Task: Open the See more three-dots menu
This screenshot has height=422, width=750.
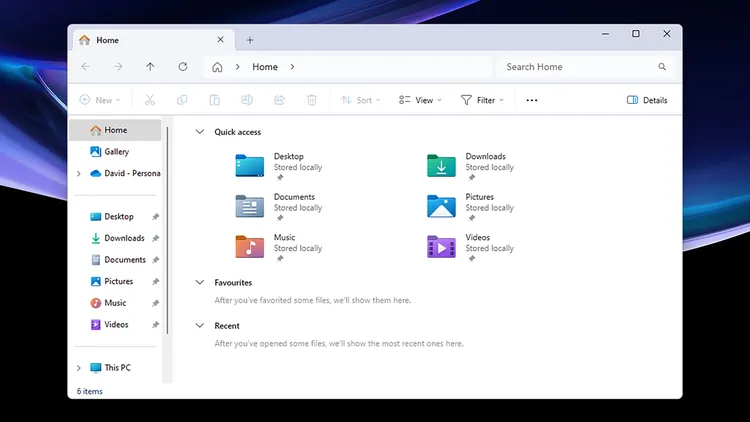Action: point(532,100)
